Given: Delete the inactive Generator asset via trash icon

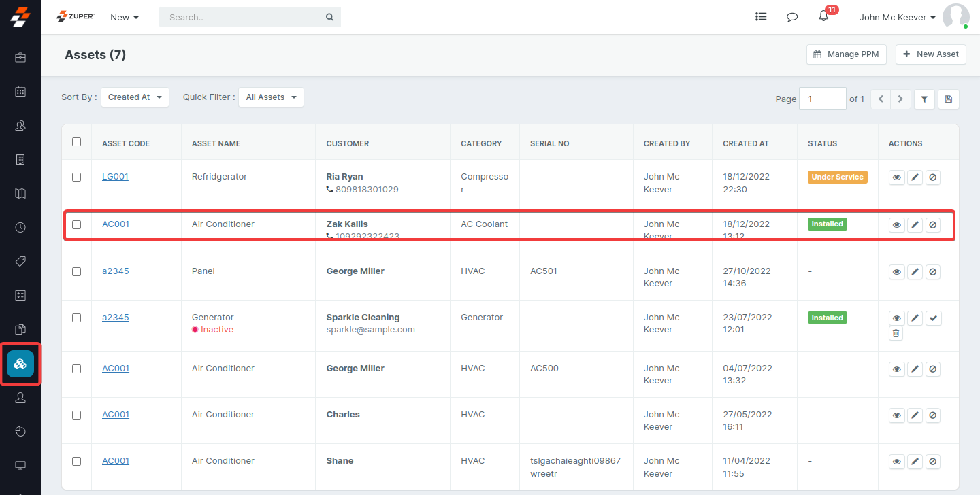Looking at the screenshot, I should [896, 333].
